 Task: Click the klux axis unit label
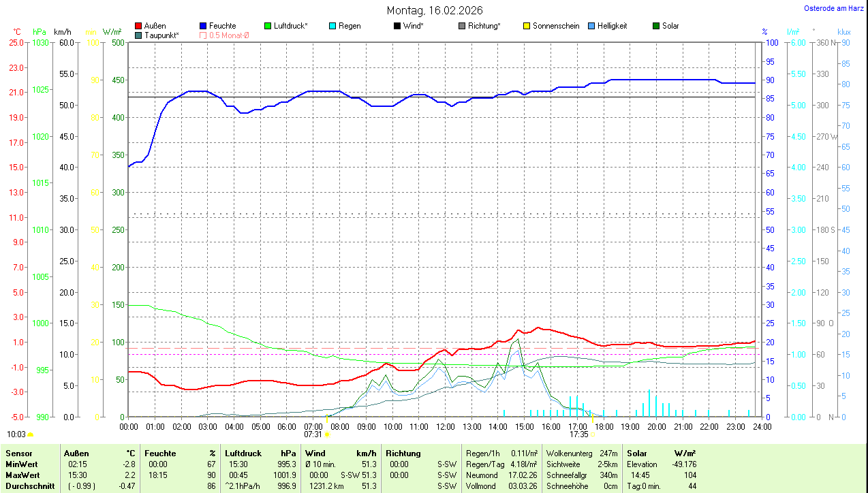point(844,32)
